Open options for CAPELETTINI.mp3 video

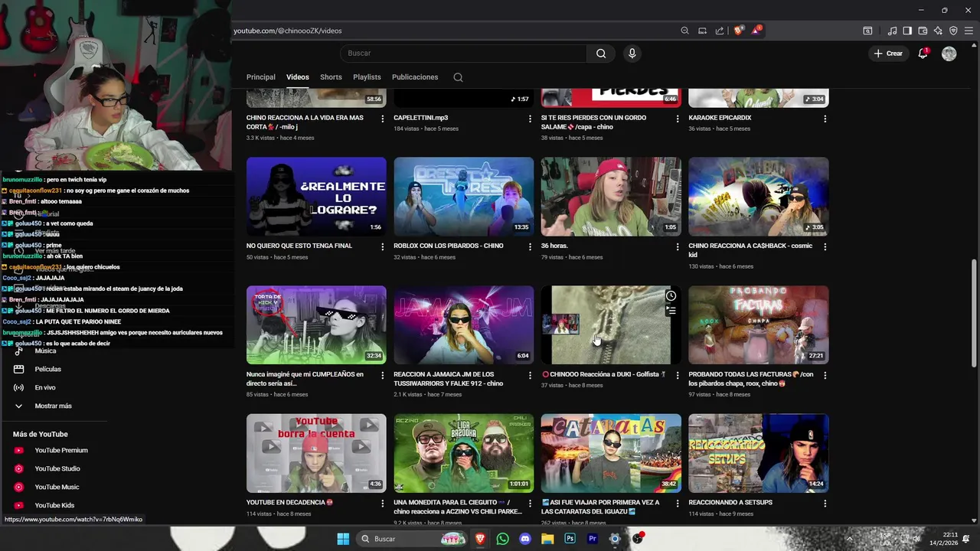click(530, 119)
